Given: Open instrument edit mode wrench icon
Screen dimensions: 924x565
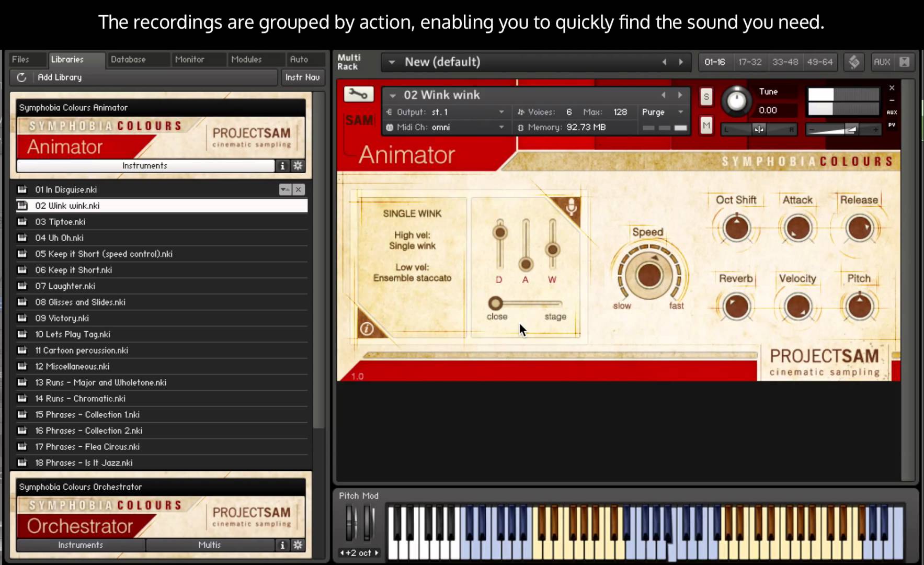Looking at the screenshot, I should 358,94.
